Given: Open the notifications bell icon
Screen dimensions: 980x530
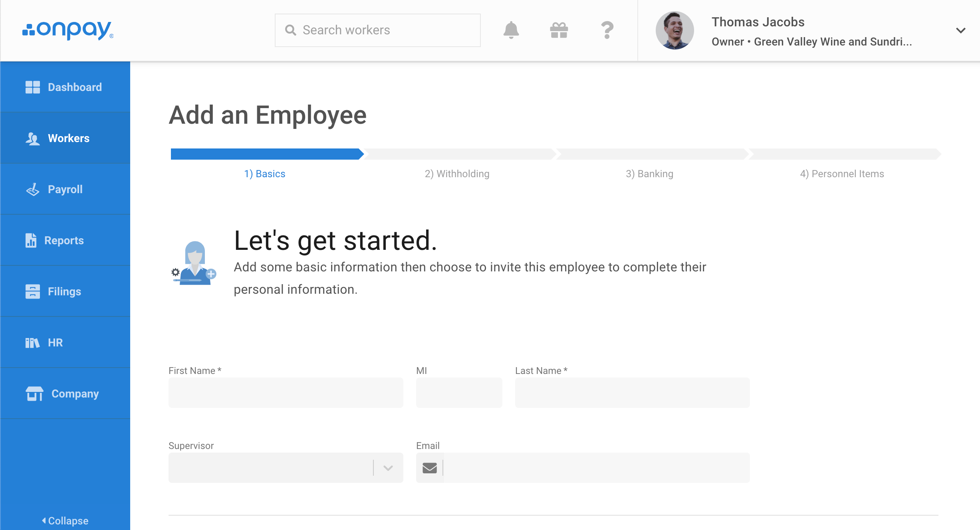Looking at the screenshot, I should click(511, 30).
